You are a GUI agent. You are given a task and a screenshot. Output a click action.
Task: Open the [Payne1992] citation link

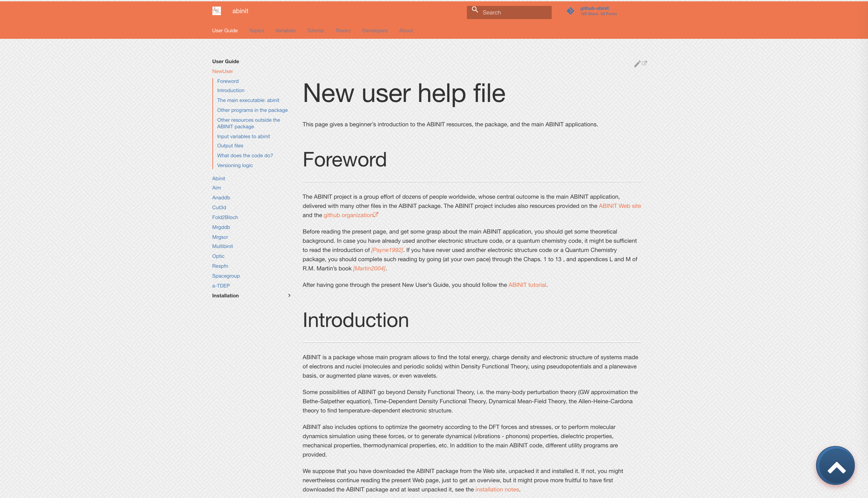[387, 250]
